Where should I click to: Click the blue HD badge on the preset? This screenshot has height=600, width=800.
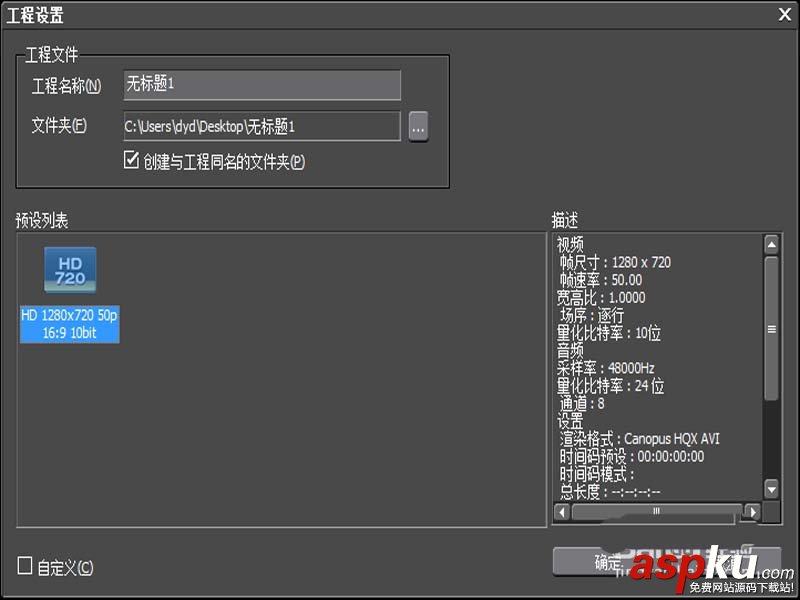(70, 268)
